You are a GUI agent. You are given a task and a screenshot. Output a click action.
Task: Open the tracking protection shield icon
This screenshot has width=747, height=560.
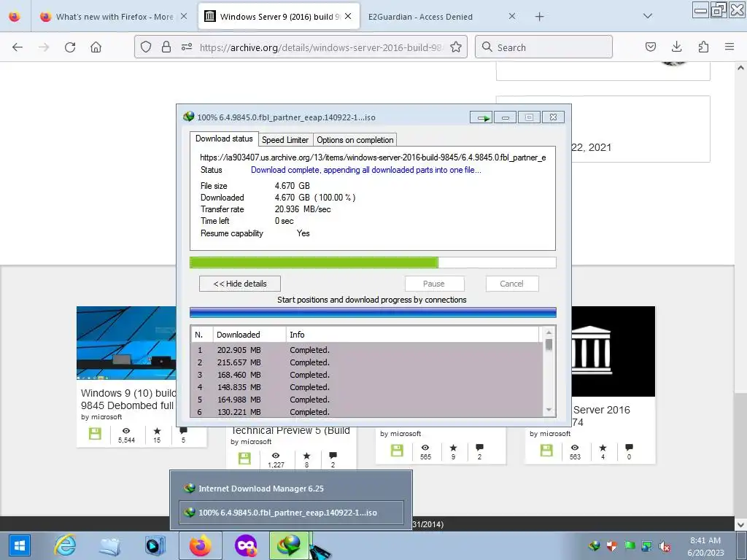pyautogui.click(x=146, y=47)
